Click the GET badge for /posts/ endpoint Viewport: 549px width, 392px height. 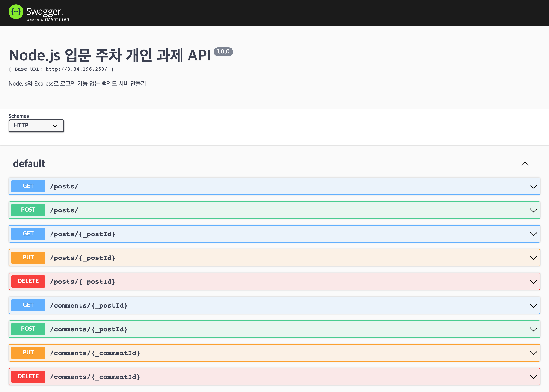click(28, 186)
